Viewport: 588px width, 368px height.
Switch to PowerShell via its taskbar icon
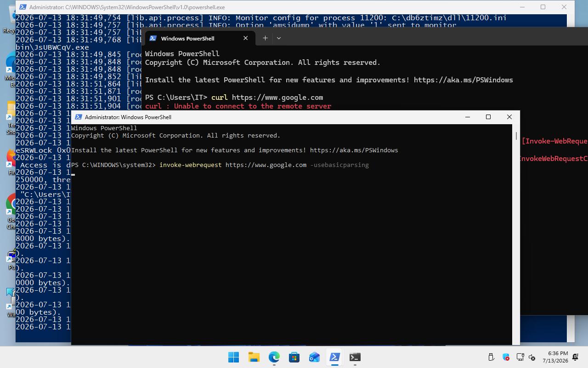(x=335, y=357)
